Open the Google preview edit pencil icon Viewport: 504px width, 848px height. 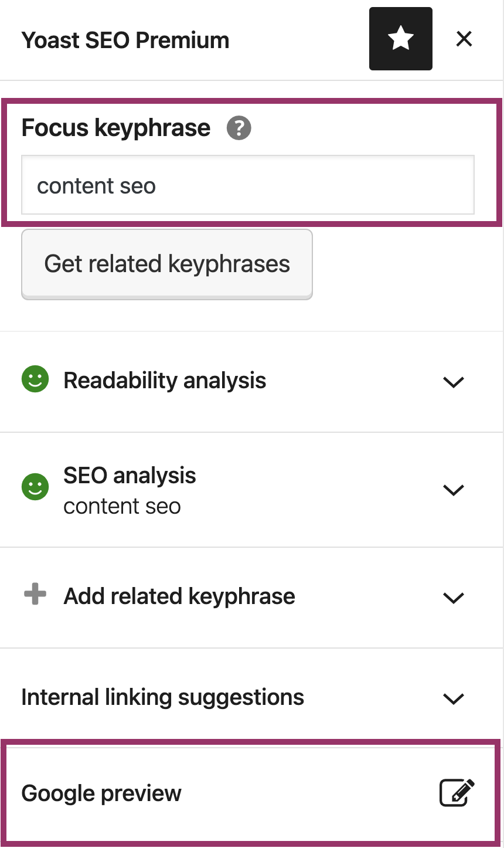point(457,793)
